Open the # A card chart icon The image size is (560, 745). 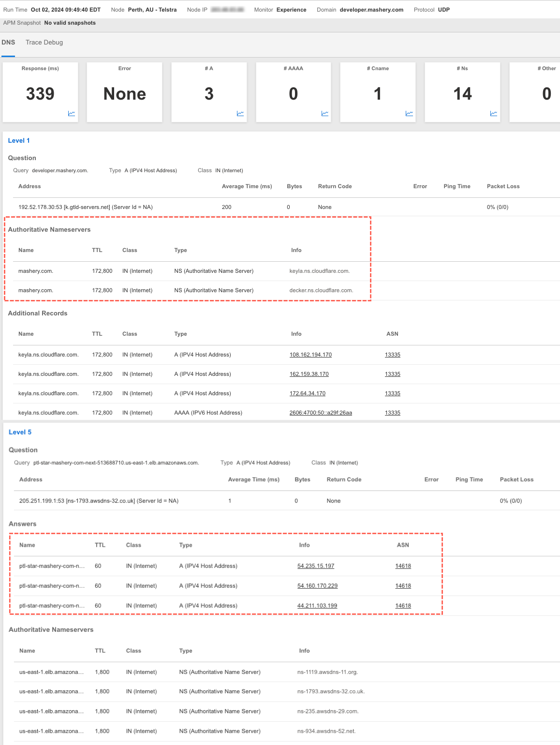pyautogui.click(x=240, y=114)
